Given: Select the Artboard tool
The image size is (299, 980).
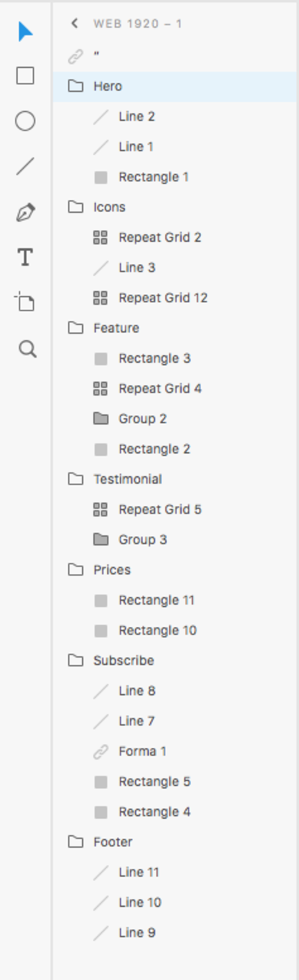Looking at the screenshot, I should pyautogui.click(x=25, y=302).
